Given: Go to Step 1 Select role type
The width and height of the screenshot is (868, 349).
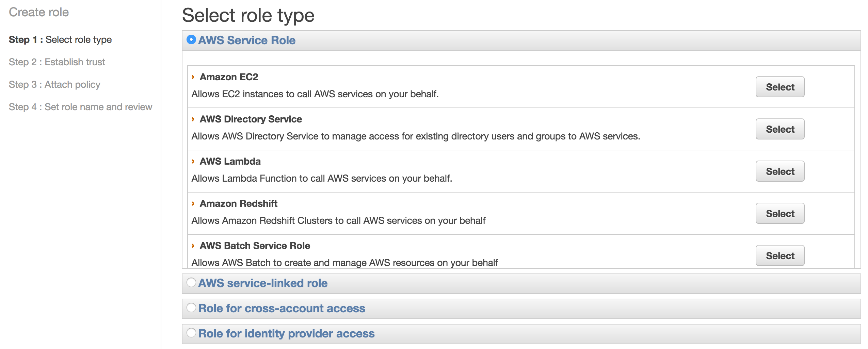Looking at the screenshot, I should pyautogui.click(x=60, y=40).
